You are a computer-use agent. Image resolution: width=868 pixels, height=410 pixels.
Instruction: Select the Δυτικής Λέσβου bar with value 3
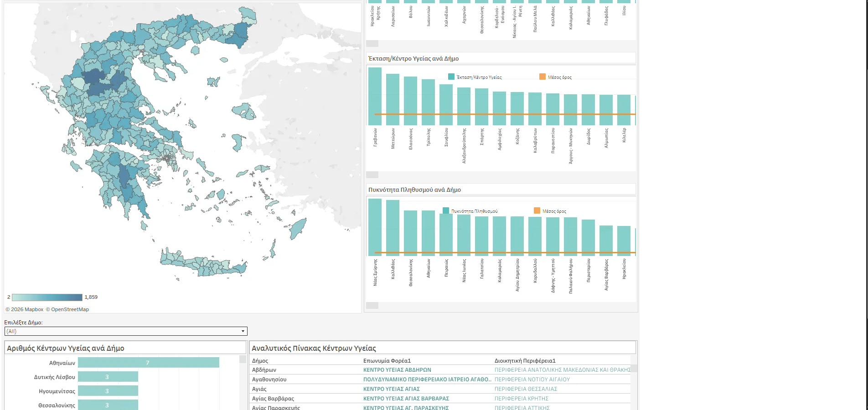click(108, 377)
